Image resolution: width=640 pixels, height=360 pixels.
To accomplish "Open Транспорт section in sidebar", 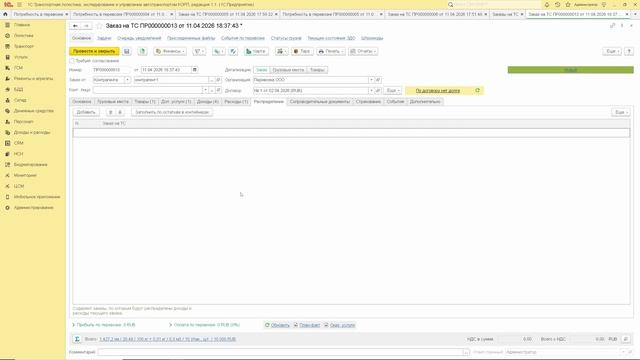I will [x=24, y=47].
